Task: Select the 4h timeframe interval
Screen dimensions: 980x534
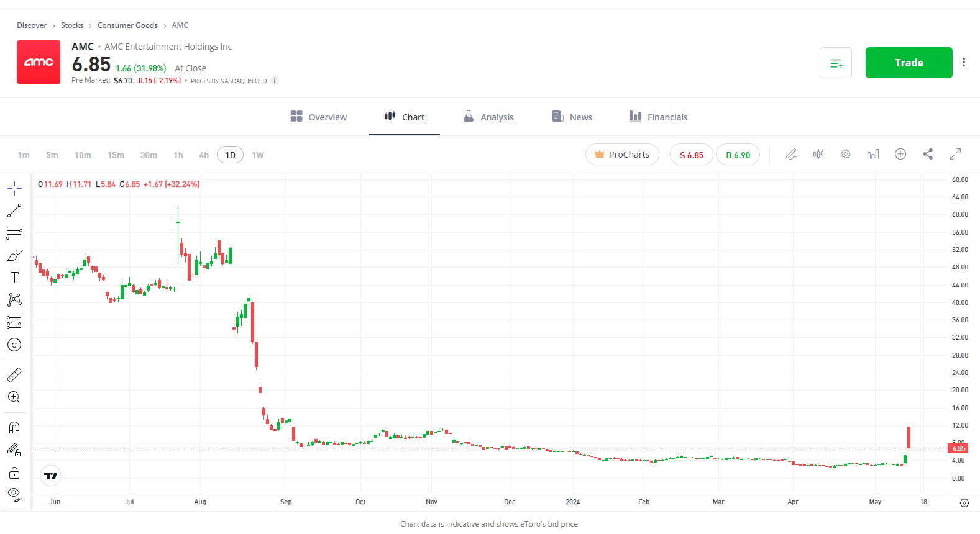Action: [x=204, y=155]
